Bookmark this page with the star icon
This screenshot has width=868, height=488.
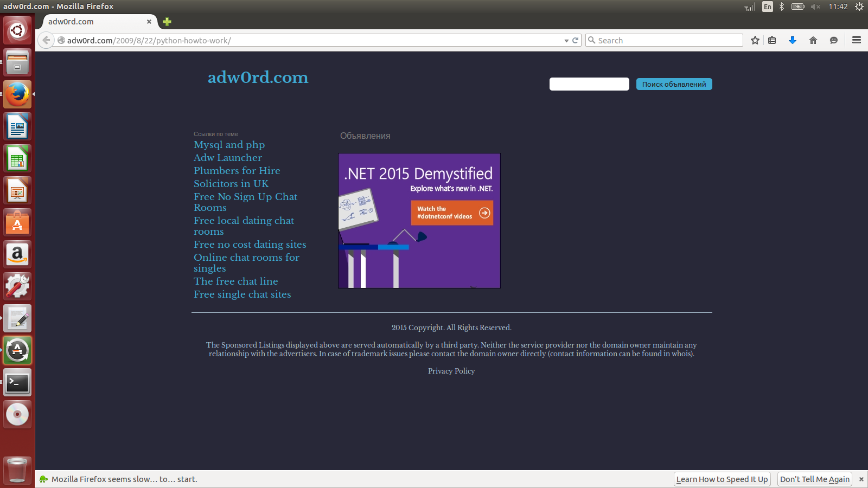(755, 40)
